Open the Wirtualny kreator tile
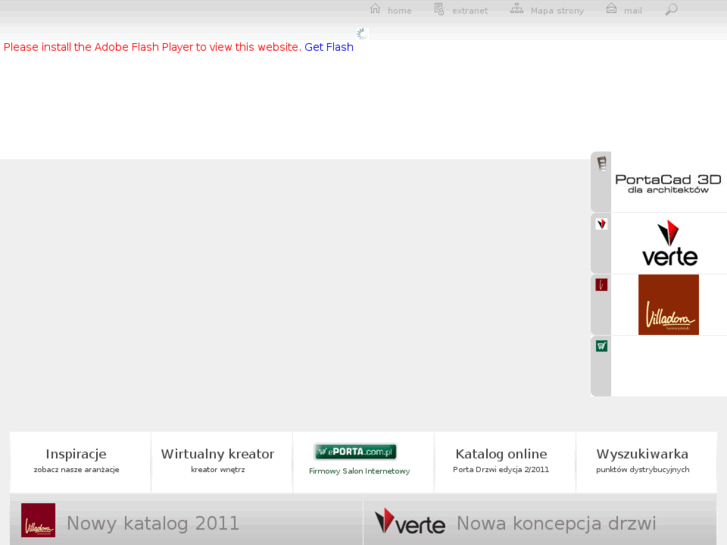Image resolution: width=727 pixels, height=545 pixels. pyautogui.click(x=222, y=462)
